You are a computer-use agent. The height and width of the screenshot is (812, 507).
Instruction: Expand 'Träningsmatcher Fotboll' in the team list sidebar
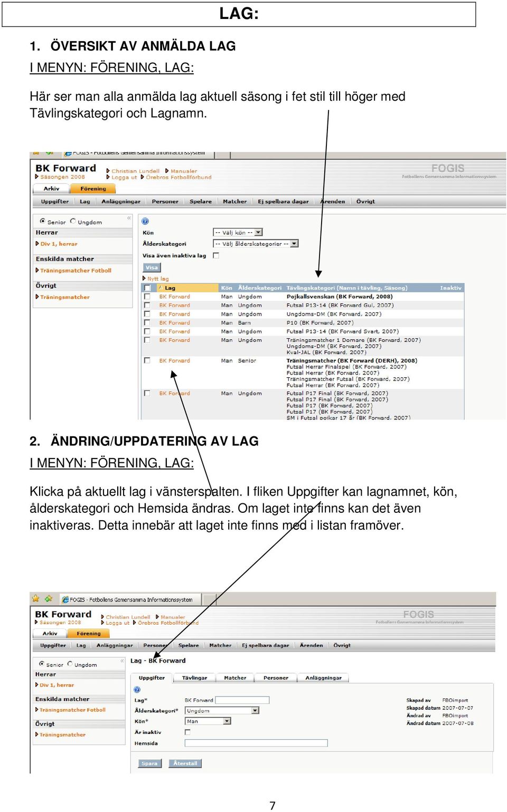pos(76,270)
